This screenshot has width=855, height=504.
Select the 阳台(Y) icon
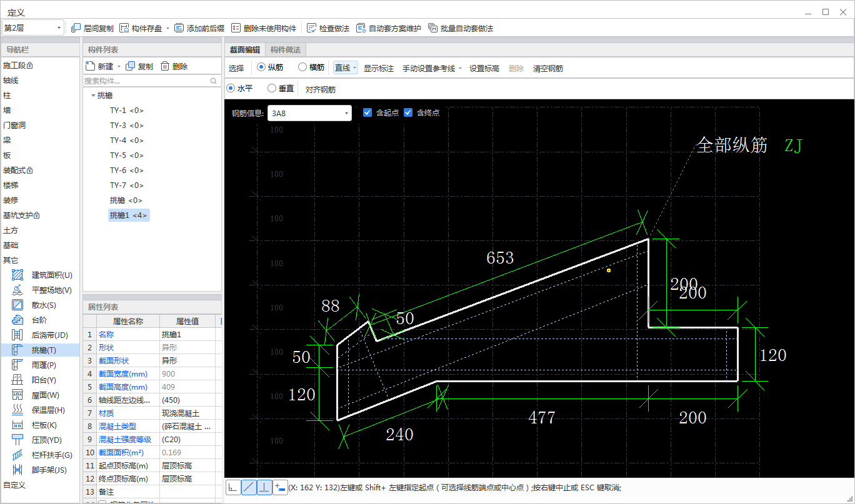pyautogui.click(x=18, y=380)
